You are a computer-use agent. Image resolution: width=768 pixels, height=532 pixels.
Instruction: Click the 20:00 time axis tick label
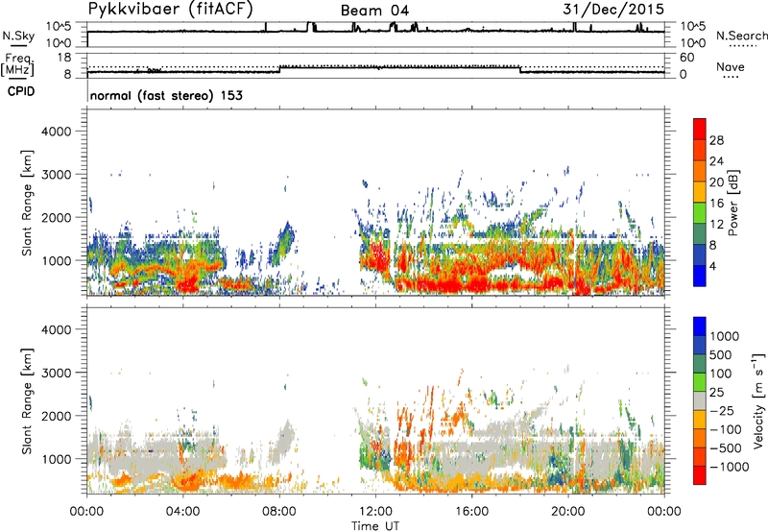(x=568, y=512)
